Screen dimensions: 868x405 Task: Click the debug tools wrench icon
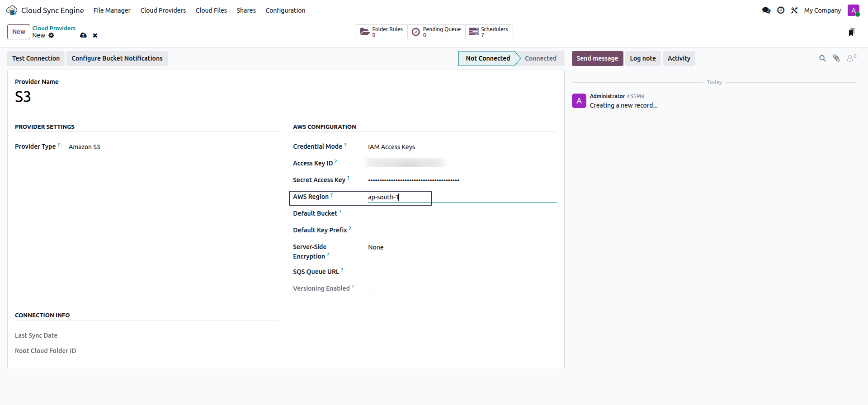[794, 10]
